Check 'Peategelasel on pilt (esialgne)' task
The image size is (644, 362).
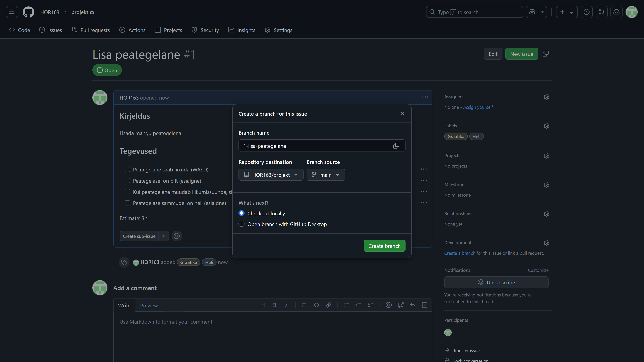point(127,180)
